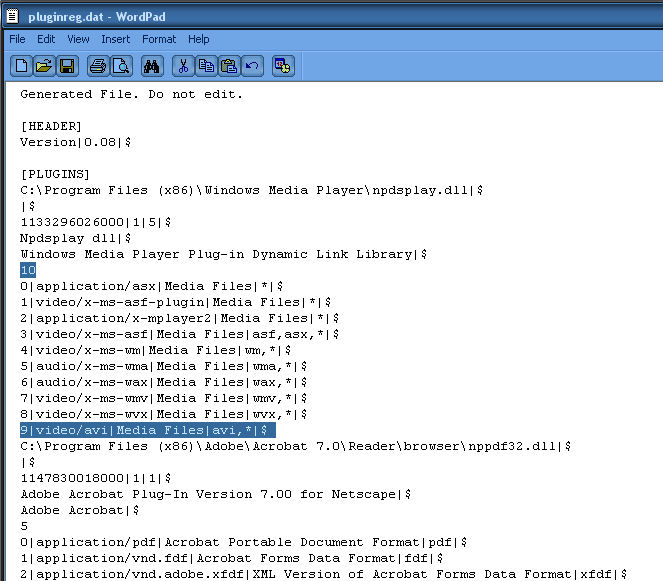Click the Copy toolbar icon

click(206, 66)
